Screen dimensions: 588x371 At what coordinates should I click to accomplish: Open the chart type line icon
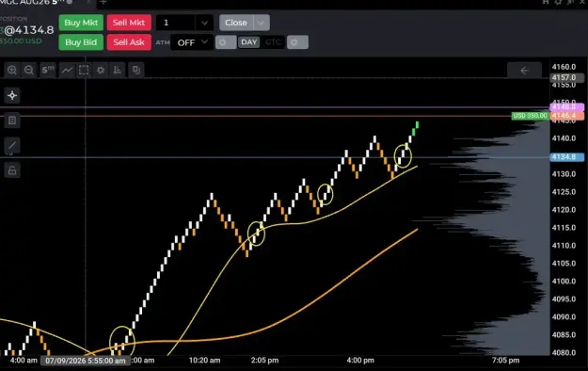[67, 70]
